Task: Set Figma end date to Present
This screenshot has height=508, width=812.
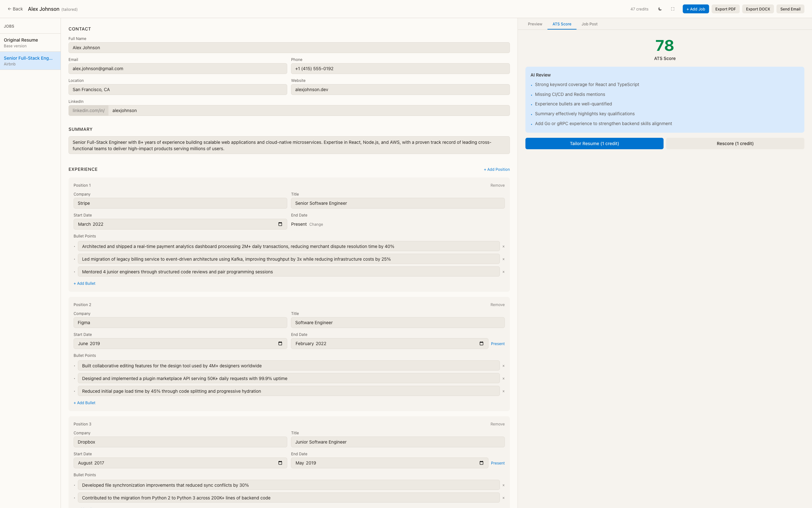Action: [x=498, y=344]
